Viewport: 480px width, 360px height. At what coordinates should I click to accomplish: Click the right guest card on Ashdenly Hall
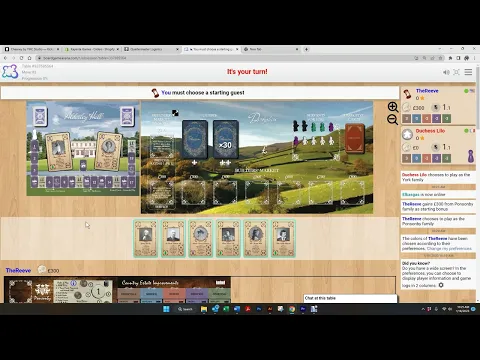tap(108, 152)
